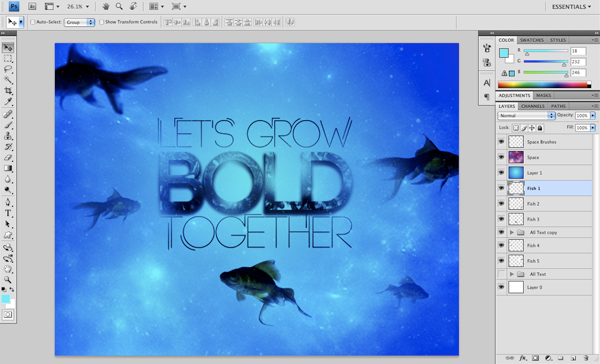The width and height of the screenshot is (600, 364).
Task: Select the Lasso tool
Action: tap(8, 69)
